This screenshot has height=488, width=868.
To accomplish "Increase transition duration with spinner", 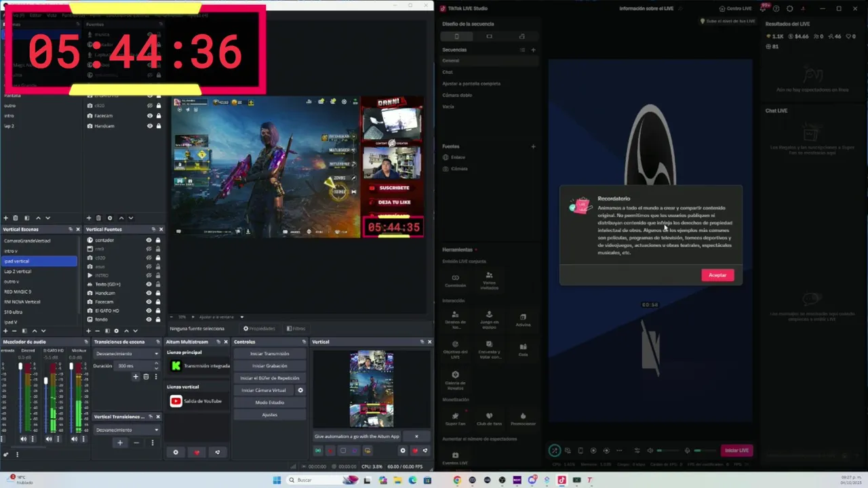I will pyautogui.click(x=158, y=365).
